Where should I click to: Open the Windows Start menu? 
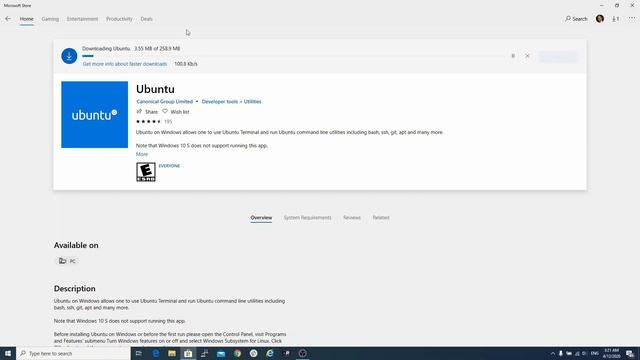pos(8,353)
